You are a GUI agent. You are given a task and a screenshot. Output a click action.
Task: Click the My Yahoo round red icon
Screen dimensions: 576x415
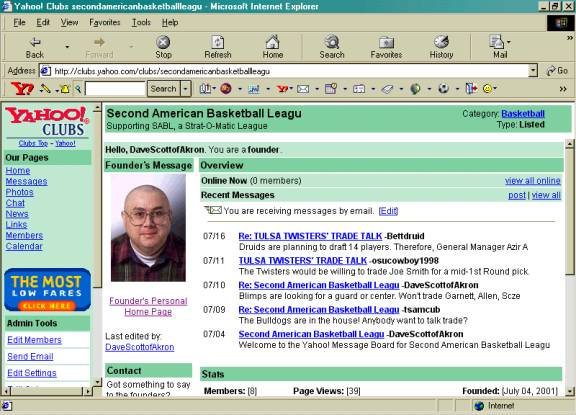pos(226,89)
